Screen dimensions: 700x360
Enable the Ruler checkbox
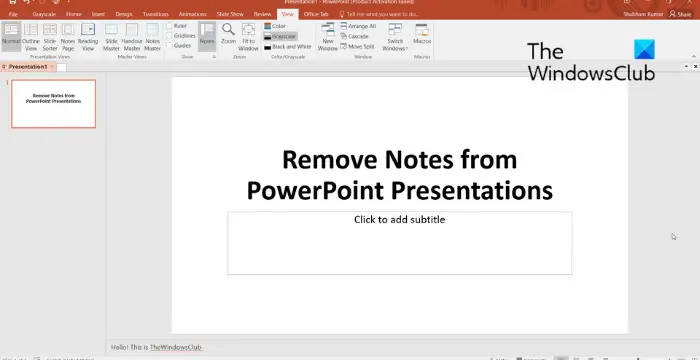(170, 26)
